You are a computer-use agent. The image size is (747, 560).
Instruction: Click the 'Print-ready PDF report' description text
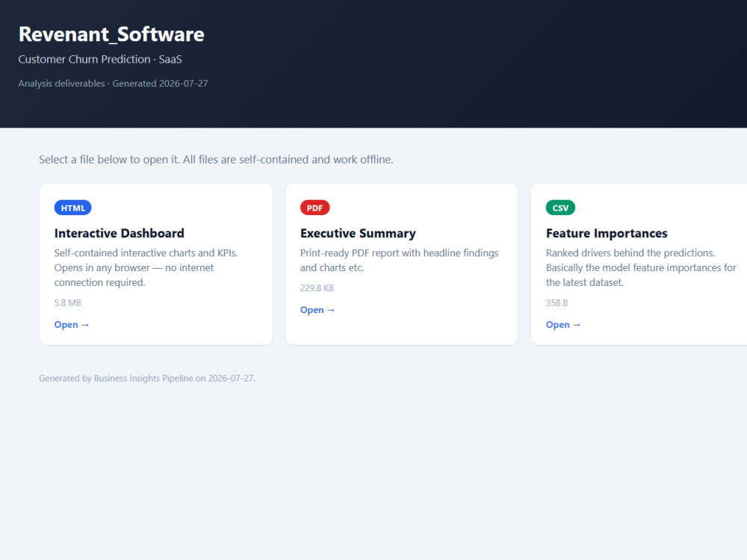[399, 261]
